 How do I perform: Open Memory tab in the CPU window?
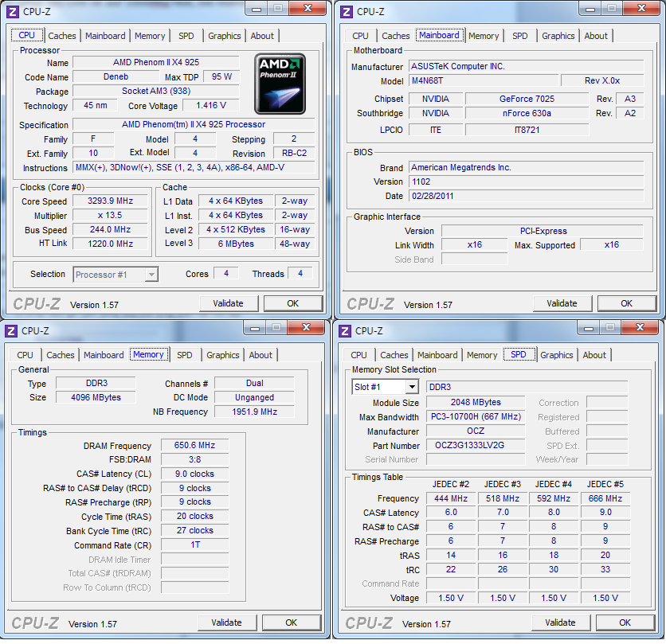(x=150, y=36)
